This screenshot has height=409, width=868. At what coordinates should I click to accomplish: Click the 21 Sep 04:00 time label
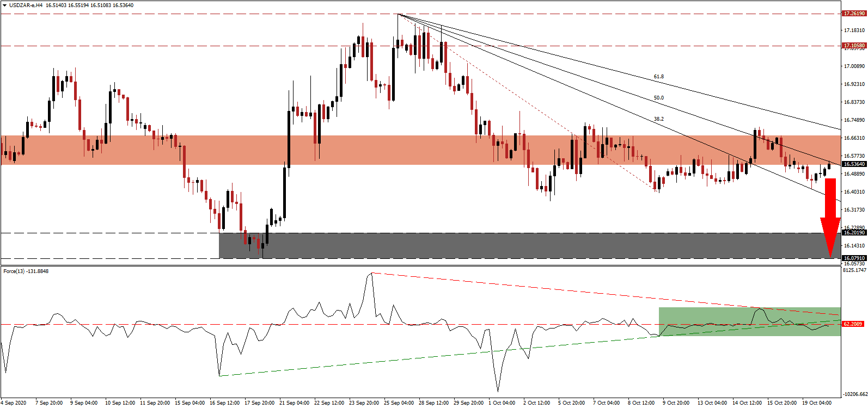click(x=294, y=403)
